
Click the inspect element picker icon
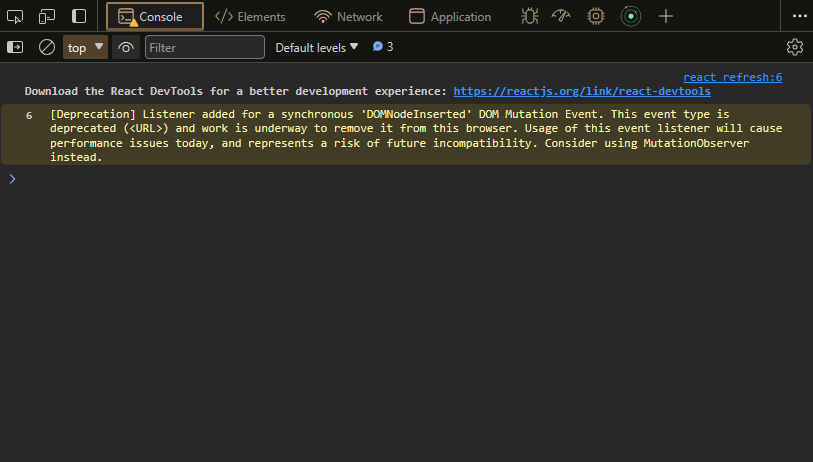15,17
